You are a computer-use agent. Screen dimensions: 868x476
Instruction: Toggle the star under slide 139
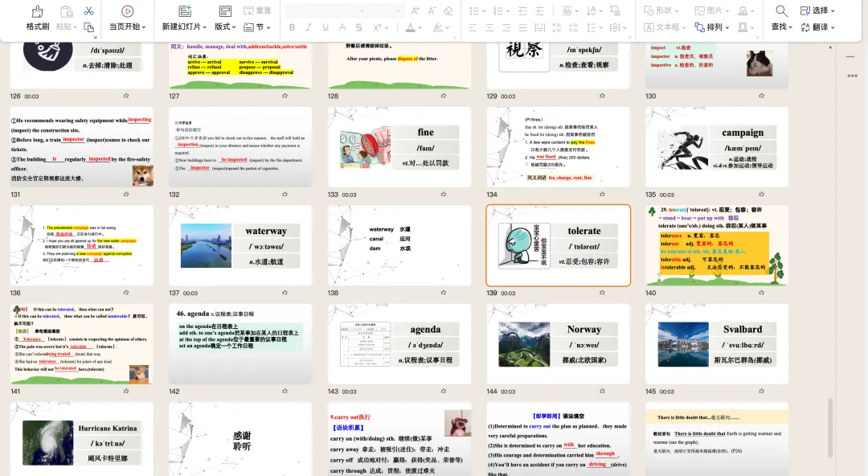[x=602, y=293]
